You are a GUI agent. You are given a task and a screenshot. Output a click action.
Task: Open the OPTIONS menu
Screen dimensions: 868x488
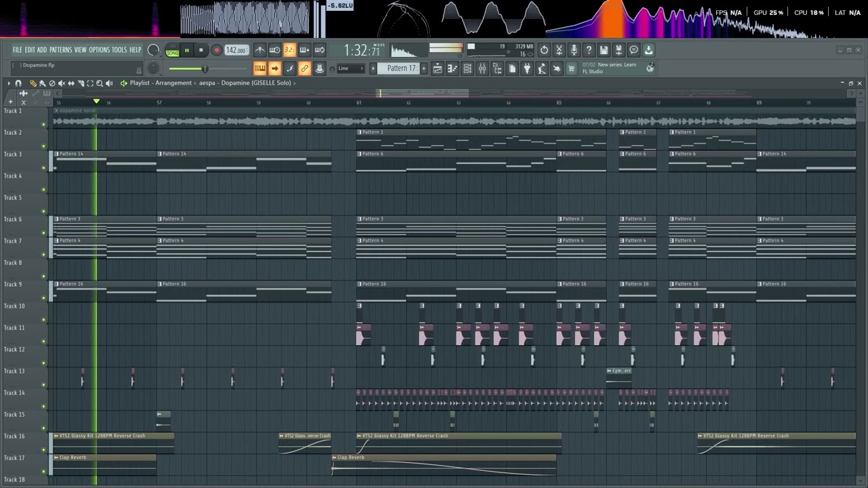coord(99,50)
